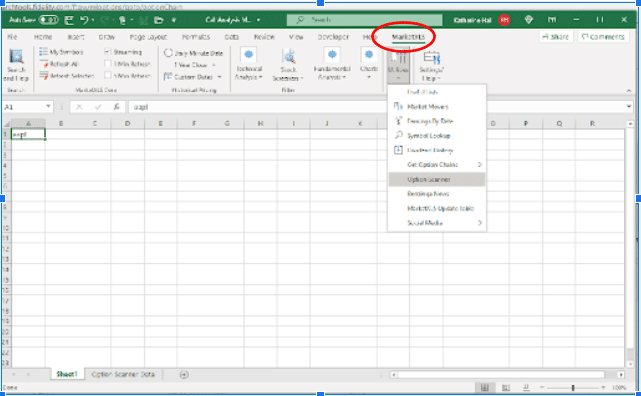Click the Undo arrow icon
The height and width of the screenshot is (396, 641).
pyautogui.click(x=84, y=20)
